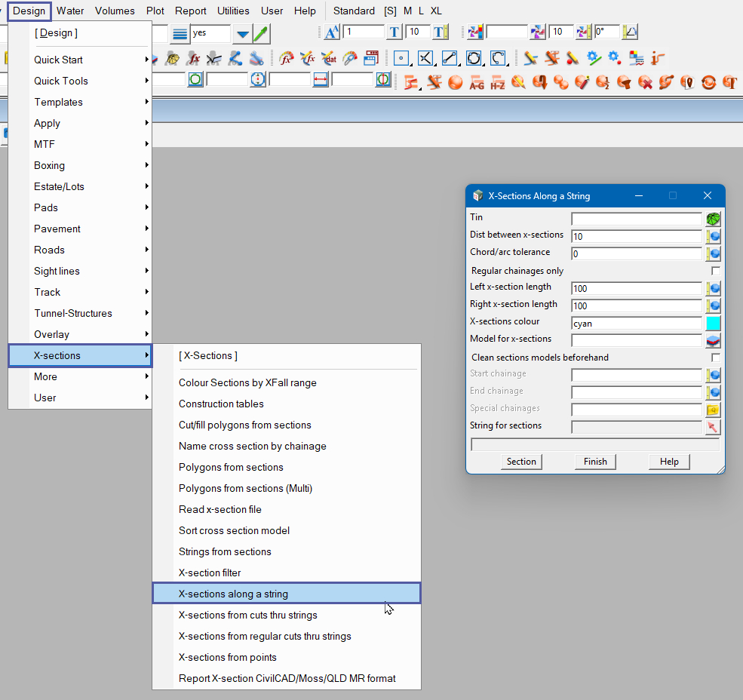Open the Water menu

point(70,11)
